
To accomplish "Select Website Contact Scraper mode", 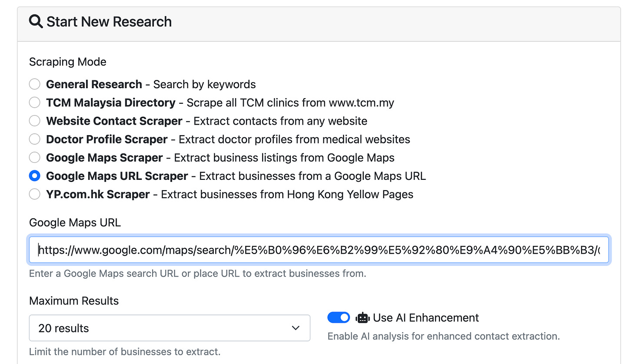I will pyautogui.click(x=34, y=121).
